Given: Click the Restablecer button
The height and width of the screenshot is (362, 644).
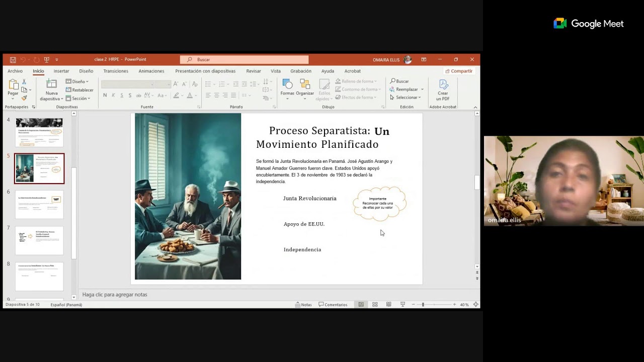Looking at the screenshot, I should tap(79, 90).
